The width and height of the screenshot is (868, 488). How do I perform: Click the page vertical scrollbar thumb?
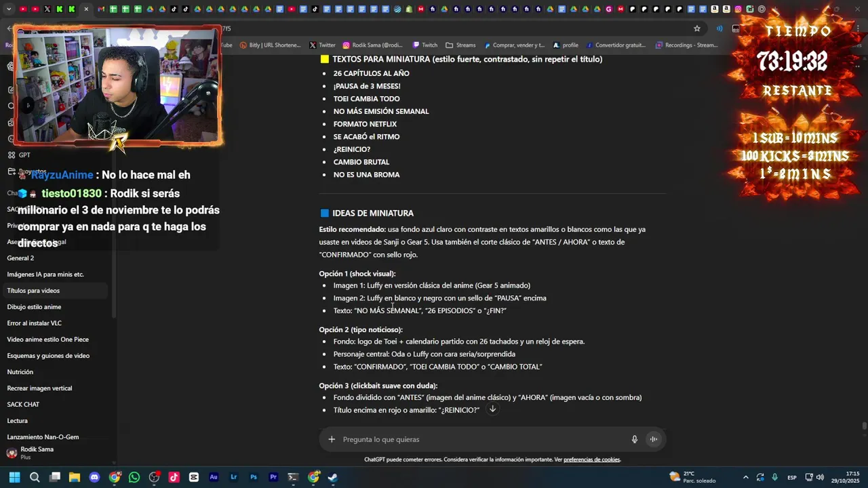[x=864, y=426]
